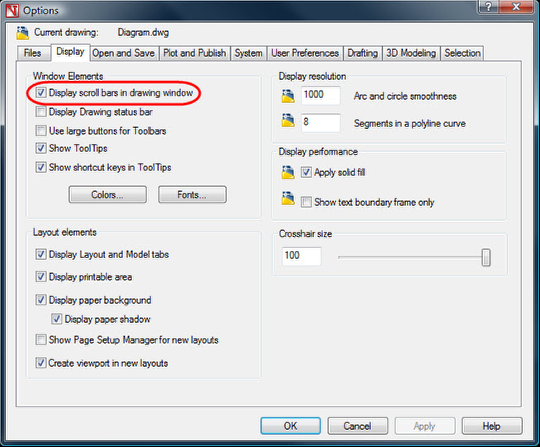Open the Fonts... dialog button

192,195
